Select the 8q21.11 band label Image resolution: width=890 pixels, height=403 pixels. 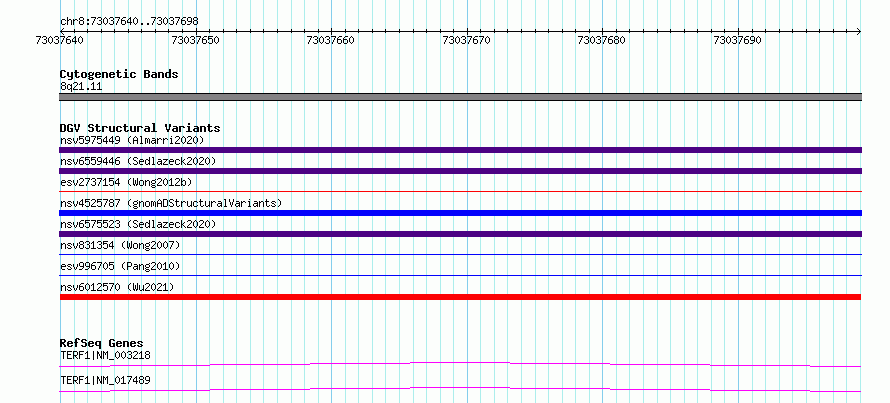click(81, 87)
